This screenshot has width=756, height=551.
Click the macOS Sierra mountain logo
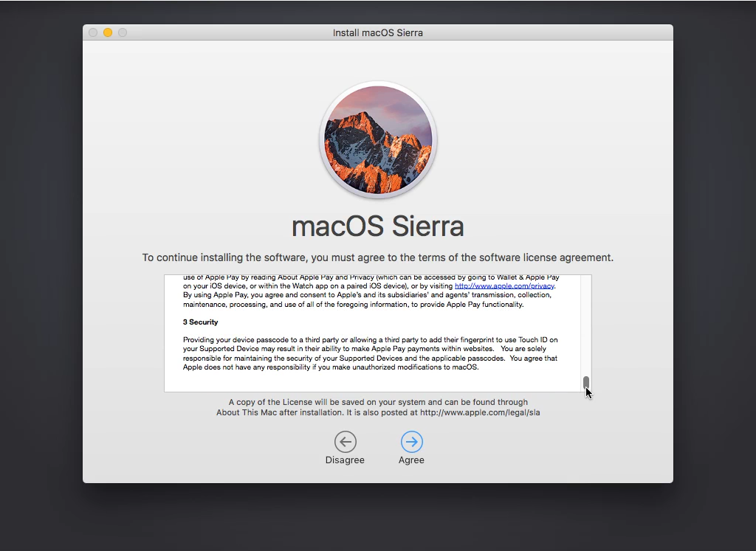pyautogui.click(x=378, y=140)
